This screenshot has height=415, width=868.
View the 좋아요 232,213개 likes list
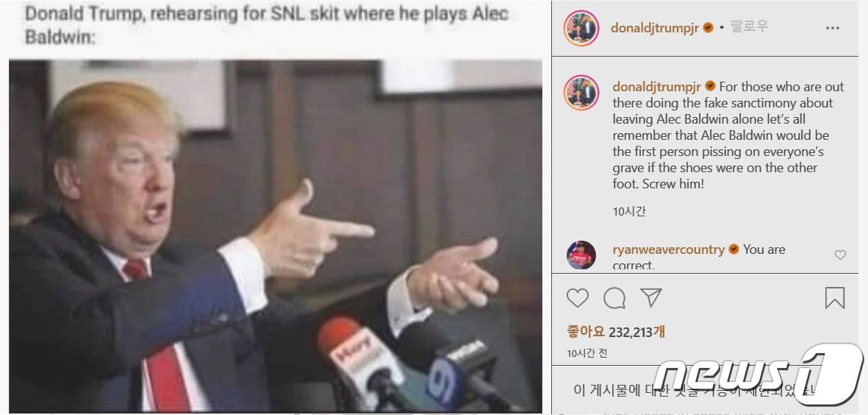click(x=616, y=332)
